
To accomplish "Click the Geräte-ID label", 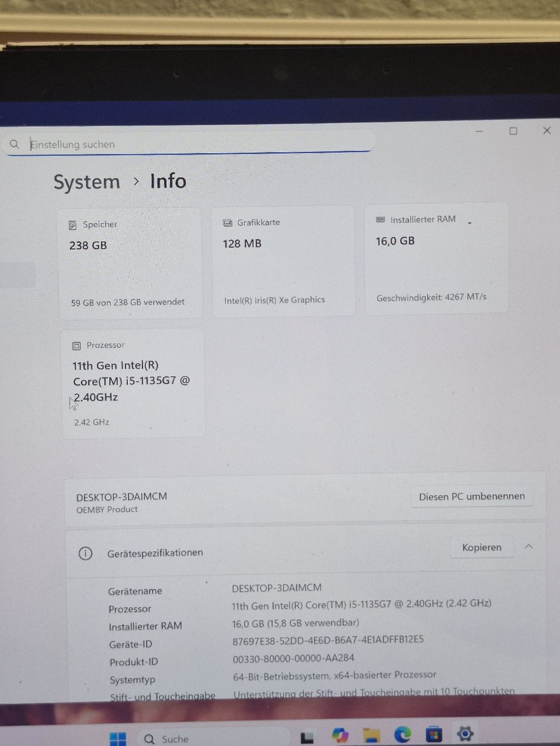I will (x=130, y=644).
